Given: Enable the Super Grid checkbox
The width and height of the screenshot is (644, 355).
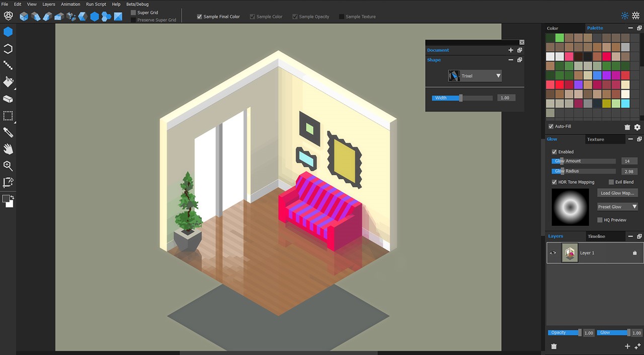Looking at the screenshot, I should click(133, 13).
